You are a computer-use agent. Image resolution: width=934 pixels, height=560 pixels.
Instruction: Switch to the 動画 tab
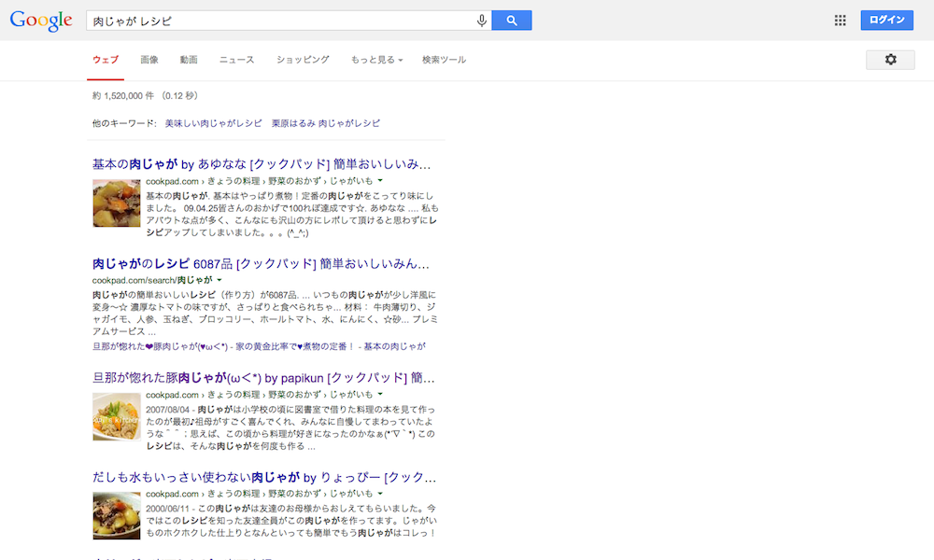(189, 60)
